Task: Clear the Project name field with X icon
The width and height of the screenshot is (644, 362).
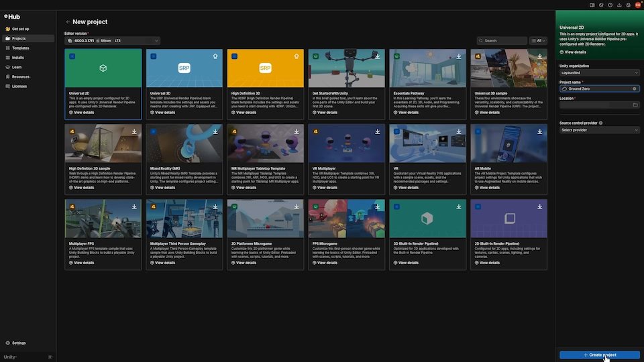Action: [635, 88]
